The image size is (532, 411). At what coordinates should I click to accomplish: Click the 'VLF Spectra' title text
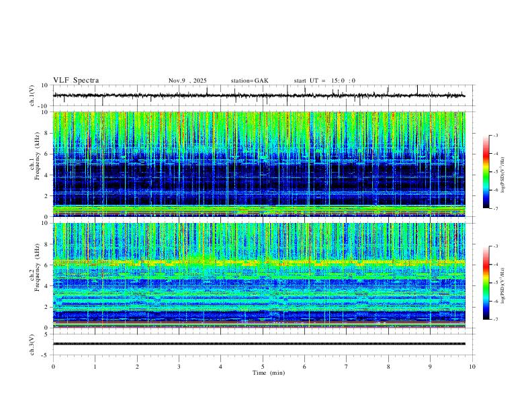point(76,80)
